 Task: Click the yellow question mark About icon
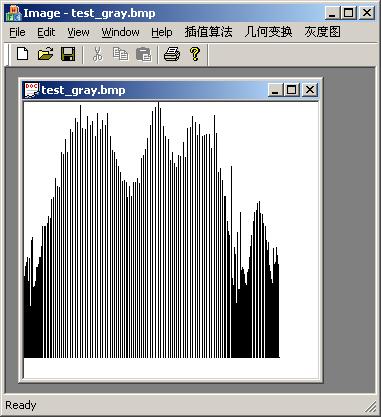point(195,54)
